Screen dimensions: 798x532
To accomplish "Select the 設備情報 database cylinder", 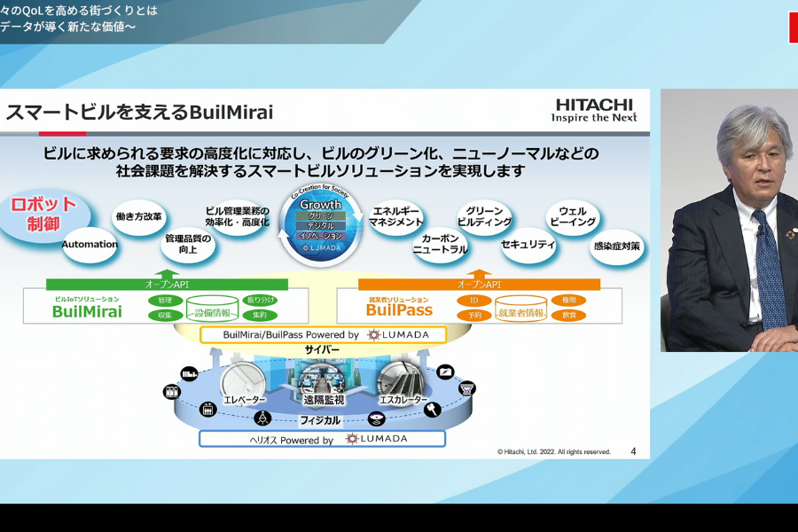I will coord(212,309).
